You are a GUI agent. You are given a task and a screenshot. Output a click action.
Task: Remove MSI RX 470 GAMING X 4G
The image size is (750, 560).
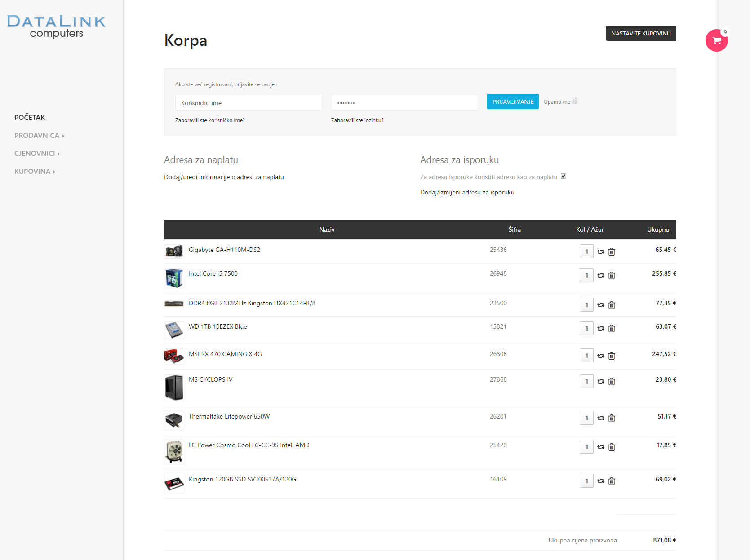tap(612, 356)
